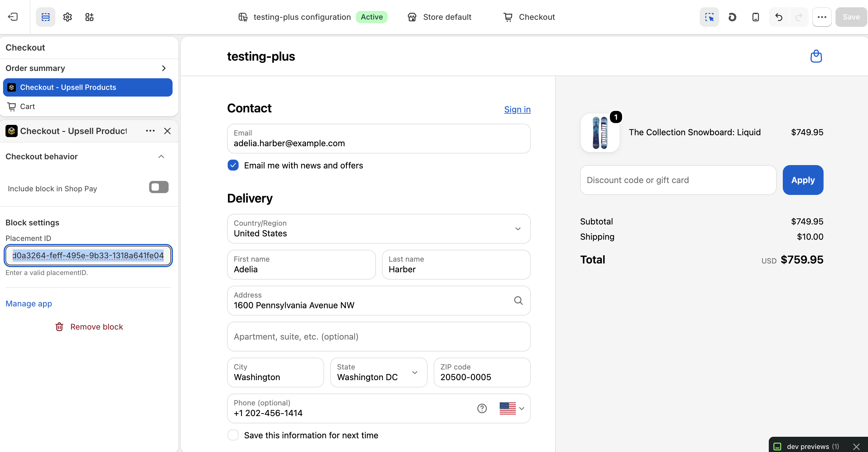Click the exit editor icon
The image size is (868, 452).
pyautogui.click(x=13, y=17)
